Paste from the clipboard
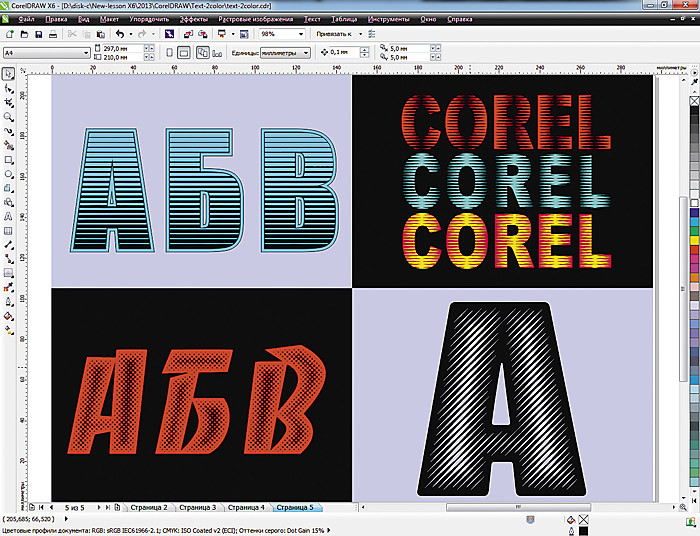 (101, 34)
